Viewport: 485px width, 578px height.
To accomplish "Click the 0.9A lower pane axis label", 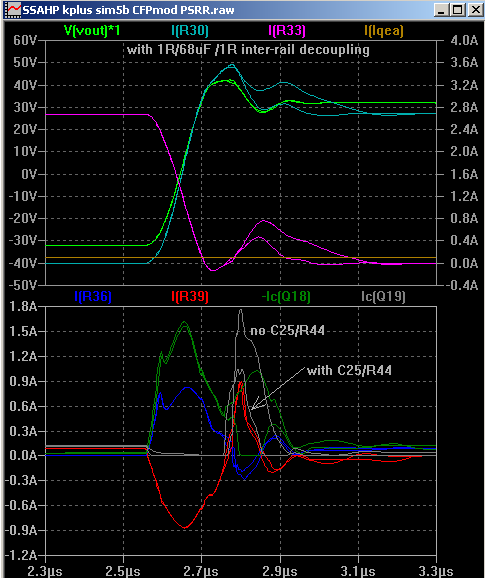I will tap(23, 381).
